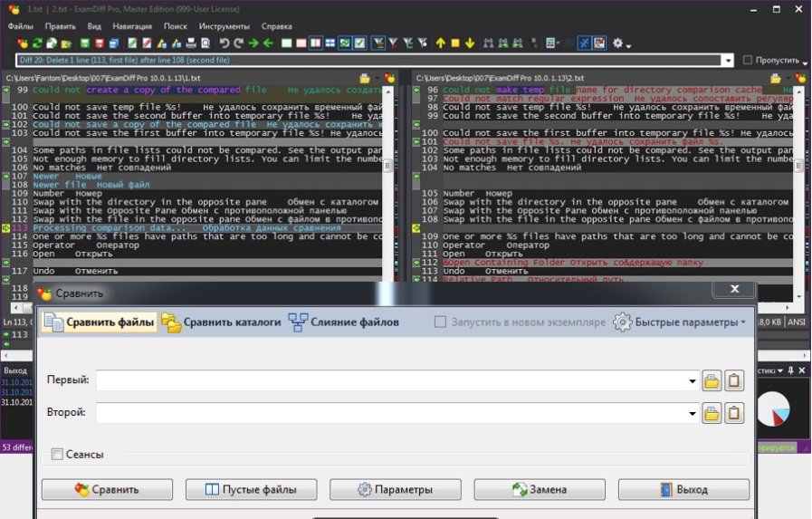Click the red Save second file icon

100,43
